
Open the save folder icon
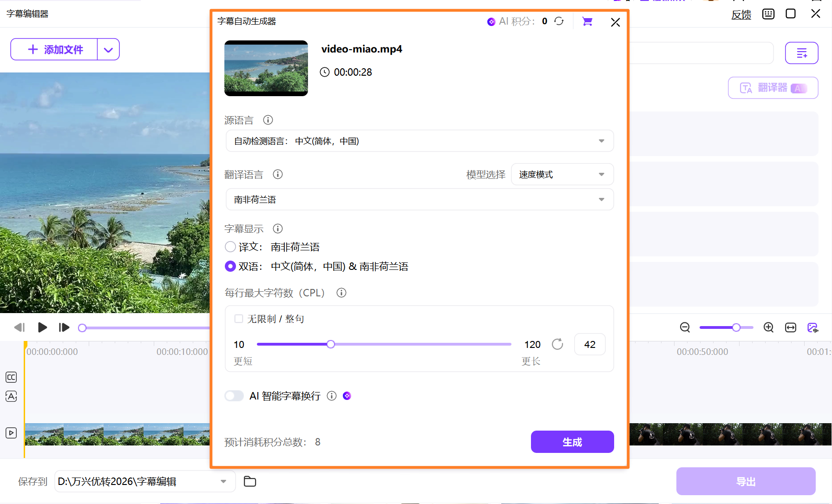[x=250, y=482]
